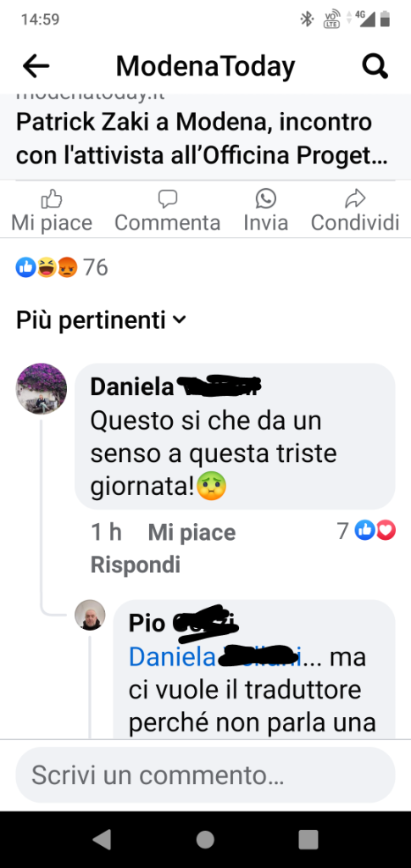Open Pio's profile picture
The height and width of the screenshot is (868, 411).
click(90, 615)
